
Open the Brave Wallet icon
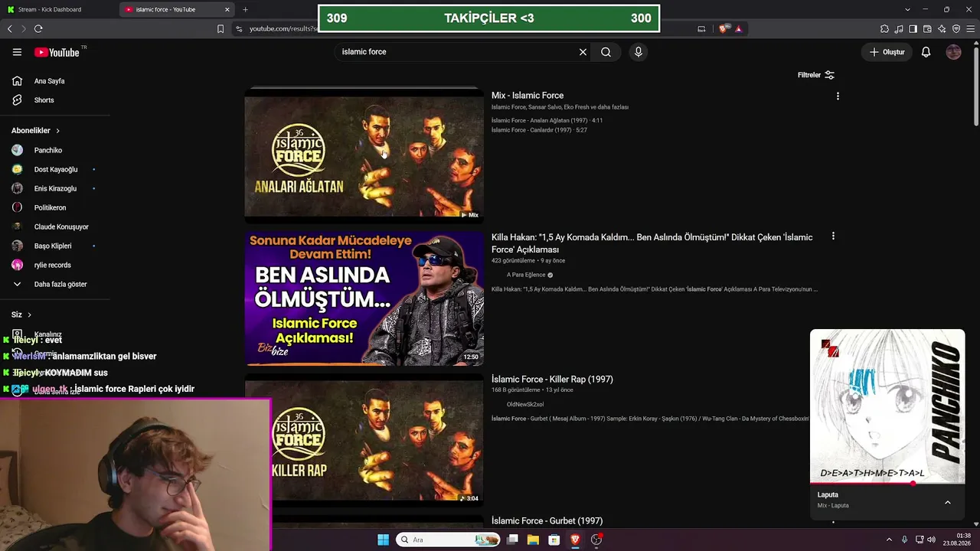click(928, 29)
